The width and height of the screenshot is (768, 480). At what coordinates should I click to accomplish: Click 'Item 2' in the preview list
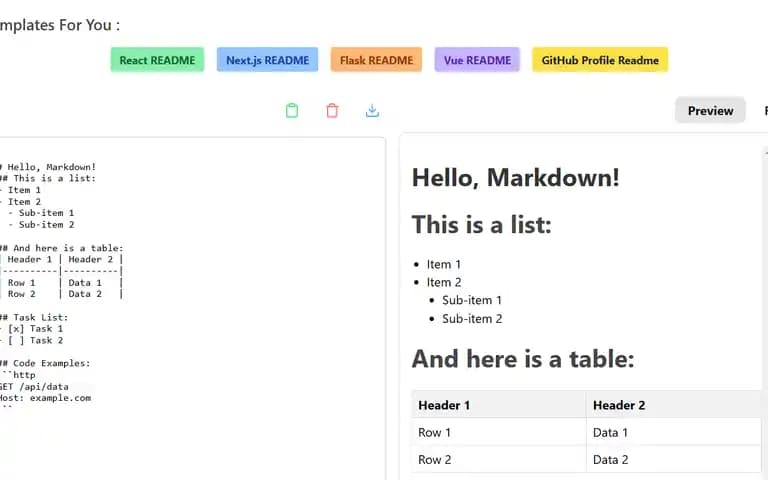[444, 283]
